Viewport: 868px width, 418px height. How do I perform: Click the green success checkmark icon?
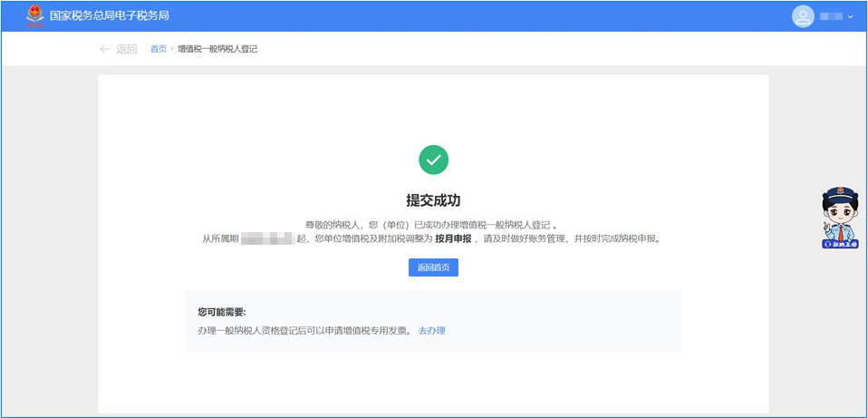click(x=433, y=160)
